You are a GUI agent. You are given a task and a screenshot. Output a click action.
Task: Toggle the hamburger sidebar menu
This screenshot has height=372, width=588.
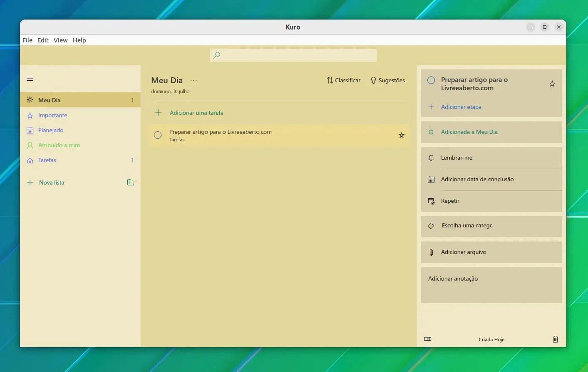coord(30,79)
